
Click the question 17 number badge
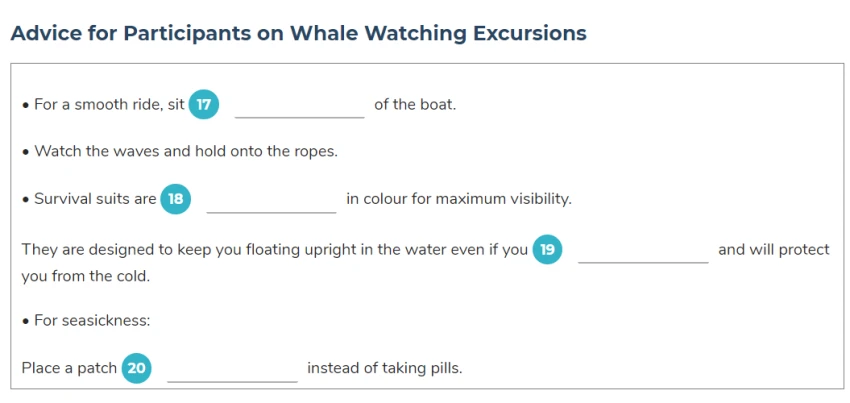pyautogui.click(x=204, y=104)
